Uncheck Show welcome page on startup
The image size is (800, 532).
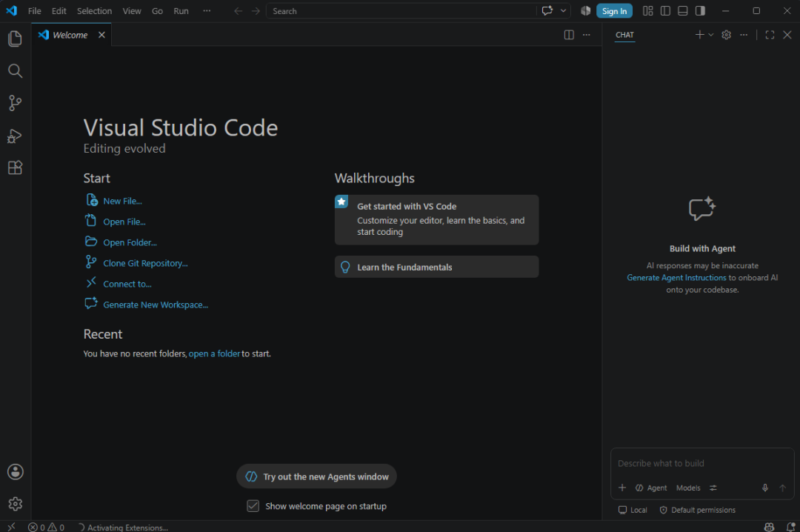[253, 506]
